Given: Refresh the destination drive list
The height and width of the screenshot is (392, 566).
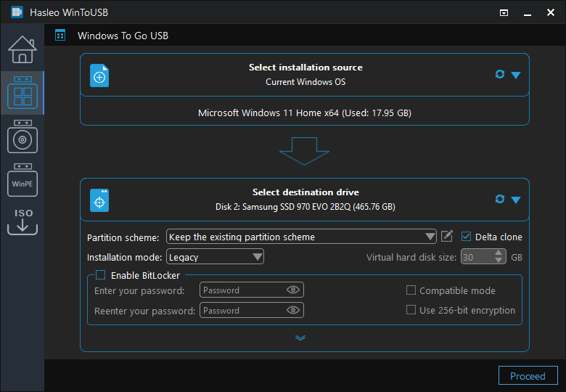Looking at the screenshot, I should point(499,199).
